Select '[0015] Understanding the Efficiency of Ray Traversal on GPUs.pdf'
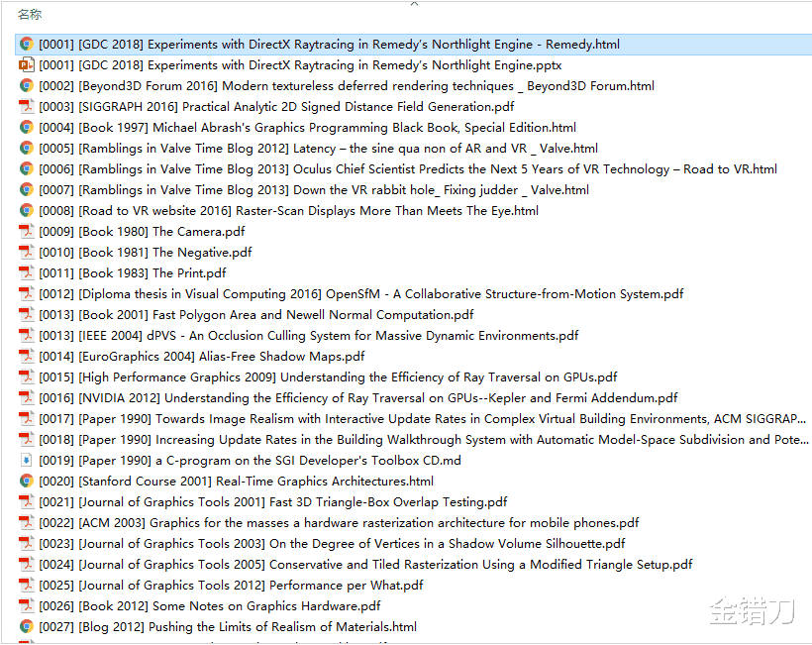 pyautogui.click(x=329, y=376)
